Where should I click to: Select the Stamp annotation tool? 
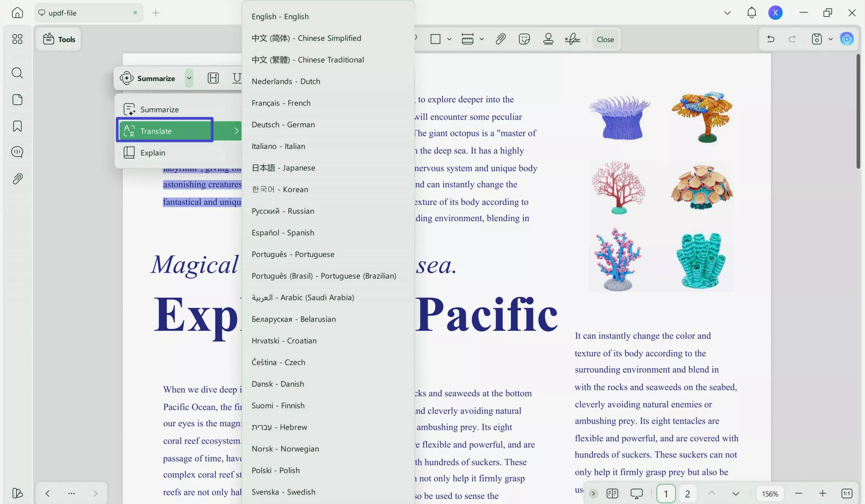(x=548, y=39)
